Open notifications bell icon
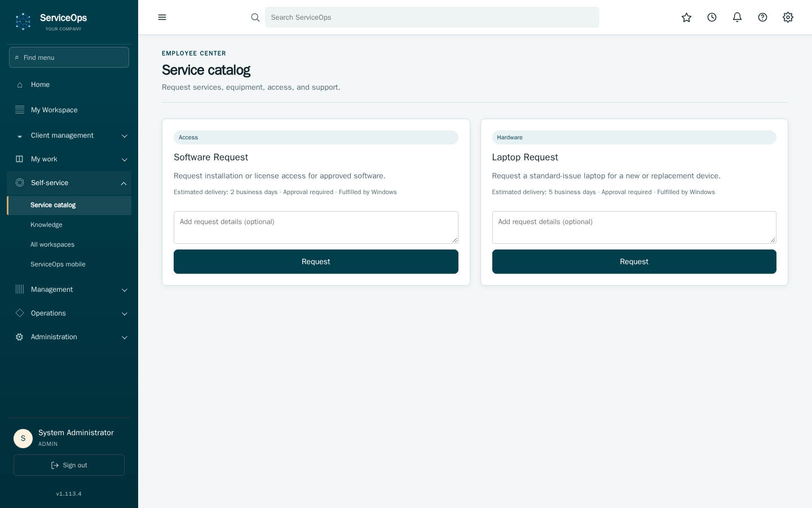Image resolution: width=812 pixels, height=508 pixels. 737,17
